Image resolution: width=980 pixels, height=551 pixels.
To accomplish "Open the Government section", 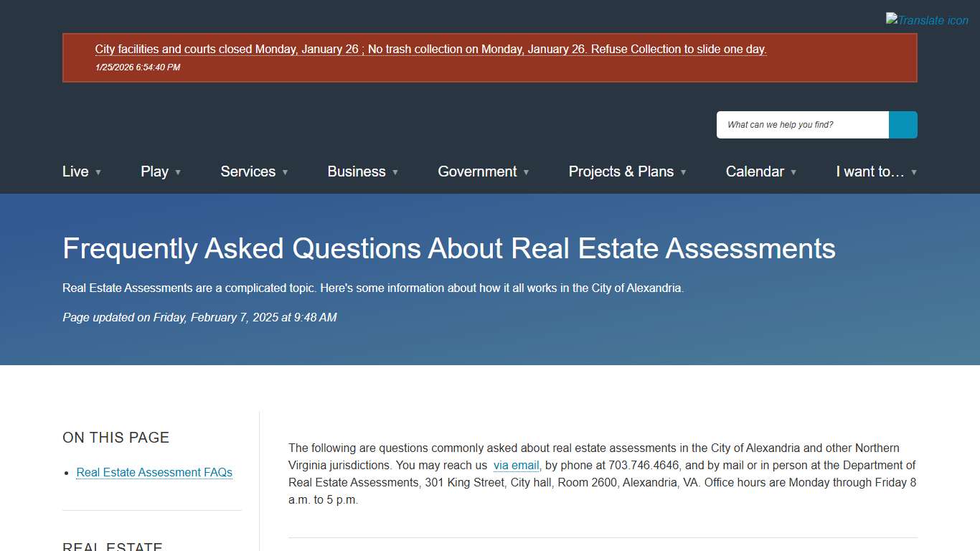I will coord(477,171).
